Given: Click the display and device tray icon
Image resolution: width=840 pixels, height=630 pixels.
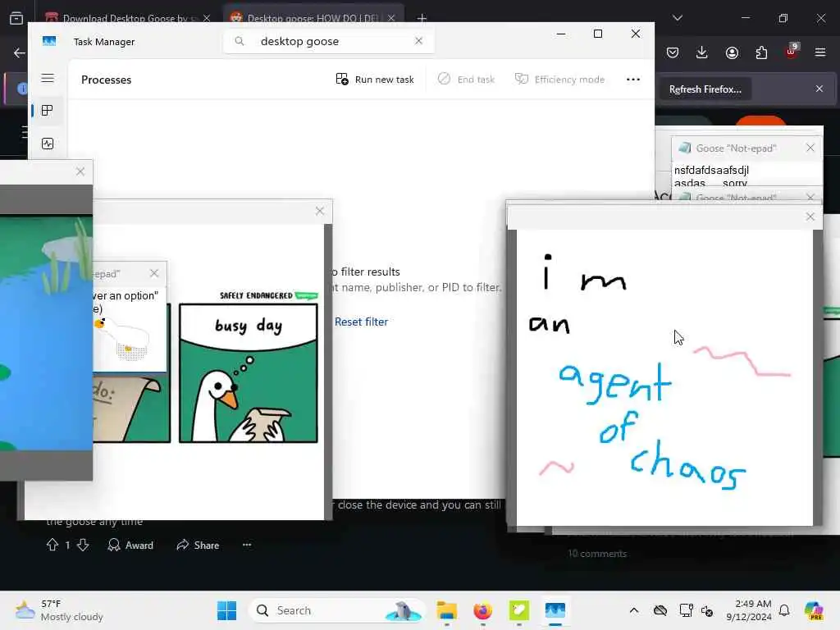Looking at the screenshot, I should pyautogui.click(x=686, y=610).
